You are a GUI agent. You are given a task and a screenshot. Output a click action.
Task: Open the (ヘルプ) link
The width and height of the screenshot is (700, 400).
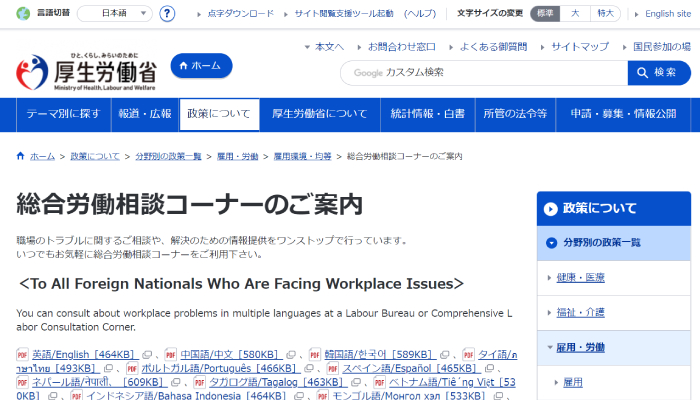tap(420, 13)
